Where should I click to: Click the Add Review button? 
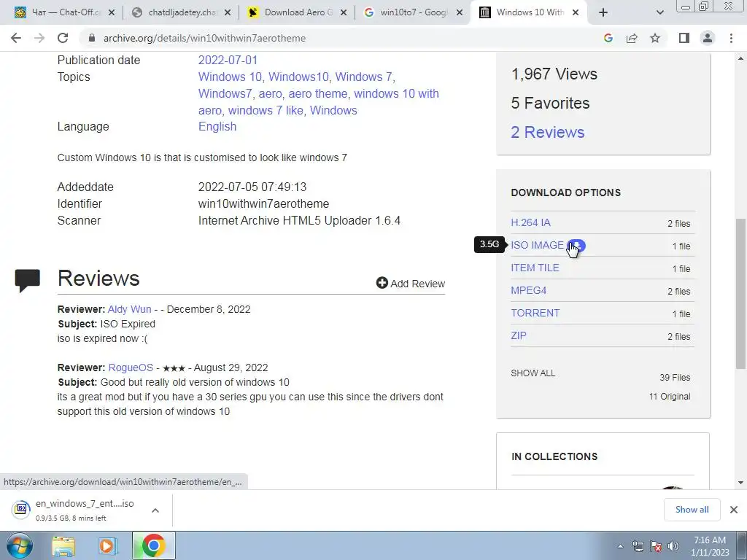[x=411, y=284]
